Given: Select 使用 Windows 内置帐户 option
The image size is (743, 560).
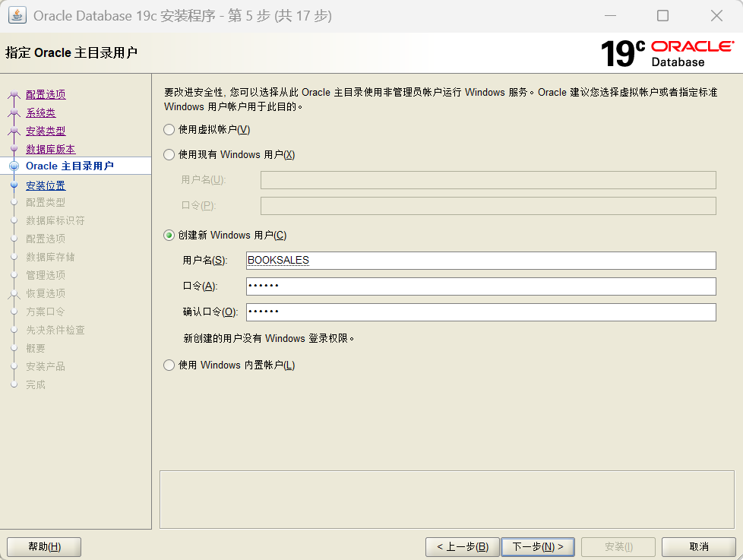Looking at the screenshot, I should (169, 365).
